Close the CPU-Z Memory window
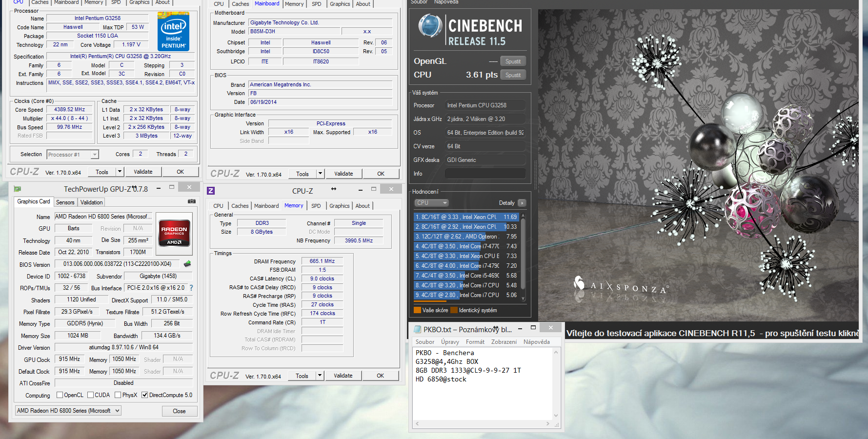The width and height of the screenshot is (868, 439). click(x=391, y=189)
